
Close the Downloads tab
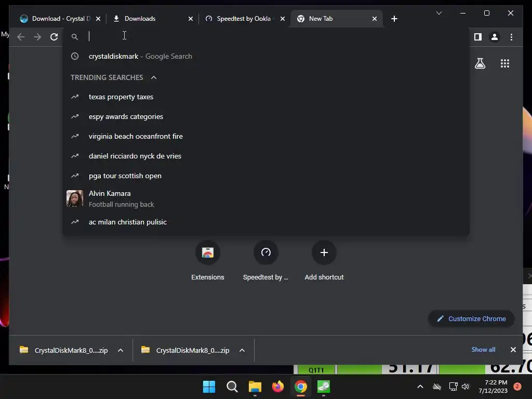[191, 19]
